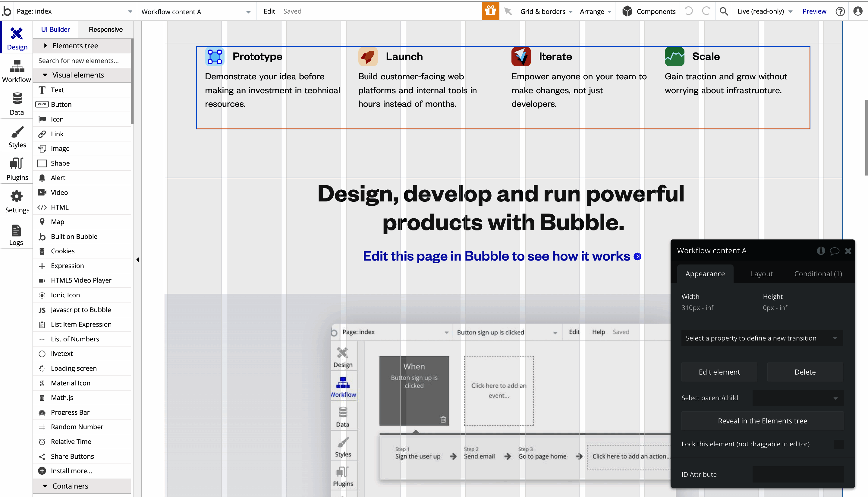Open the Styles section icon
The image size is (868, 497).
pyautogui.click(x=17, y=136)
